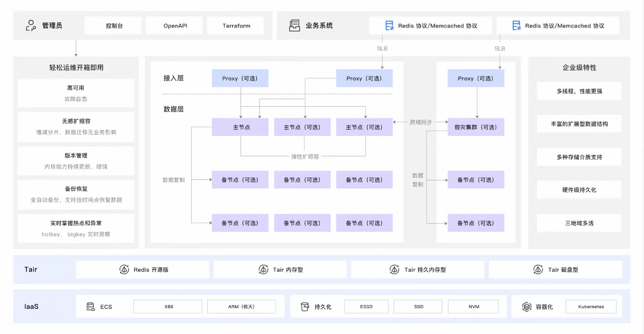This screenshot has width=644, height=334.
Task: Click the 管理员 label
Action: (52, 26)
